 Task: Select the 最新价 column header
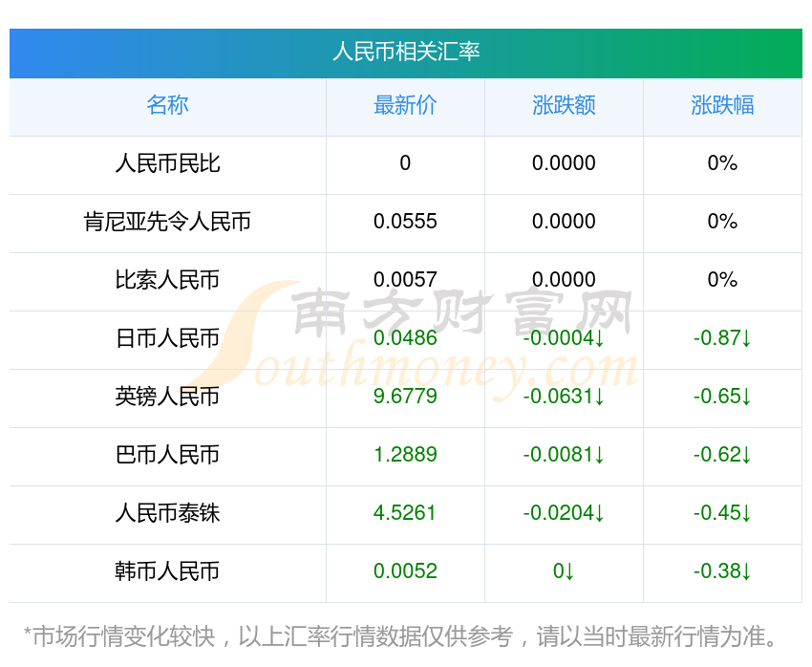tap(405, 105)
